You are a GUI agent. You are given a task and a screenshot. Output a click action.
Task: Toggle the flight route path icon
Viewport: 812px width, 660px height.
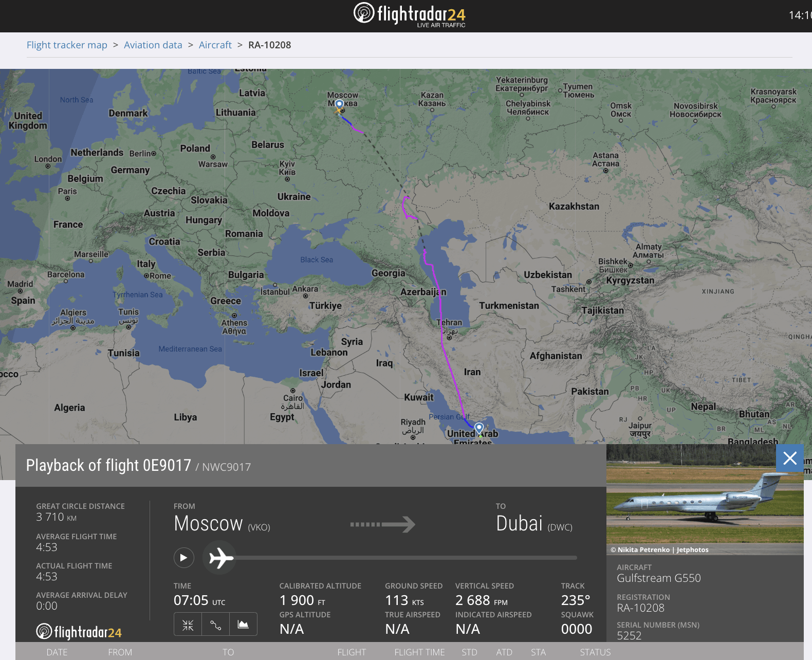tap(215, 625)
